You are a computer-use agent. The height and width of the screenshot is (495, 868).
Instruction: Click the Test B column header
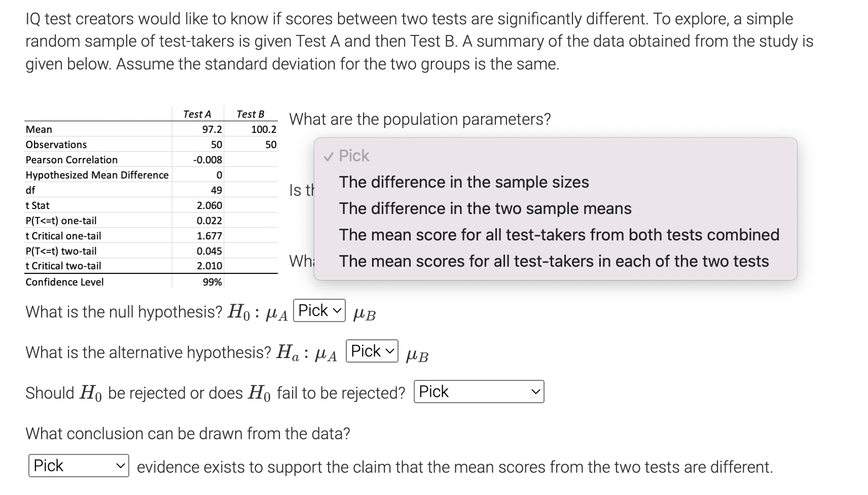[x=250, y=114]
